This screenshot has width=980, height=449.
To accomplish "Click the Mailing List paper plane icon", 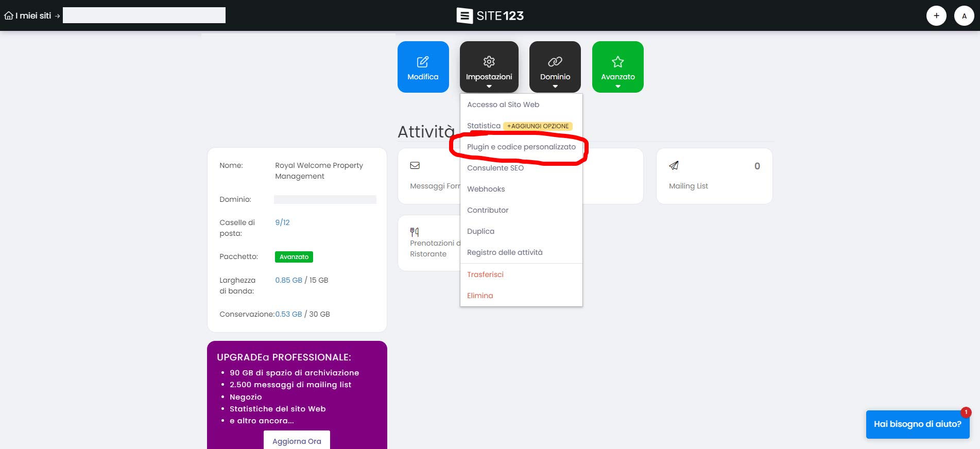I will point(674,165).
